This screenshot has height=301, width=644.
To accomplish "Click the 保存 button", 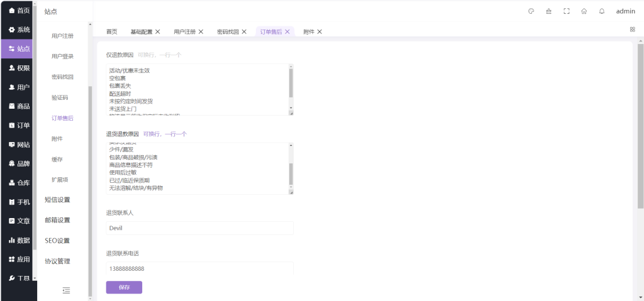I will tap(124, 287).
